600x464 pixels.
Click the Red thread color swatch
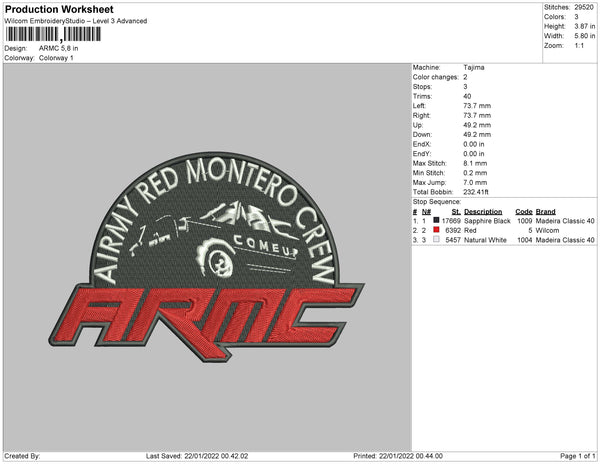(x=436, y=230)
